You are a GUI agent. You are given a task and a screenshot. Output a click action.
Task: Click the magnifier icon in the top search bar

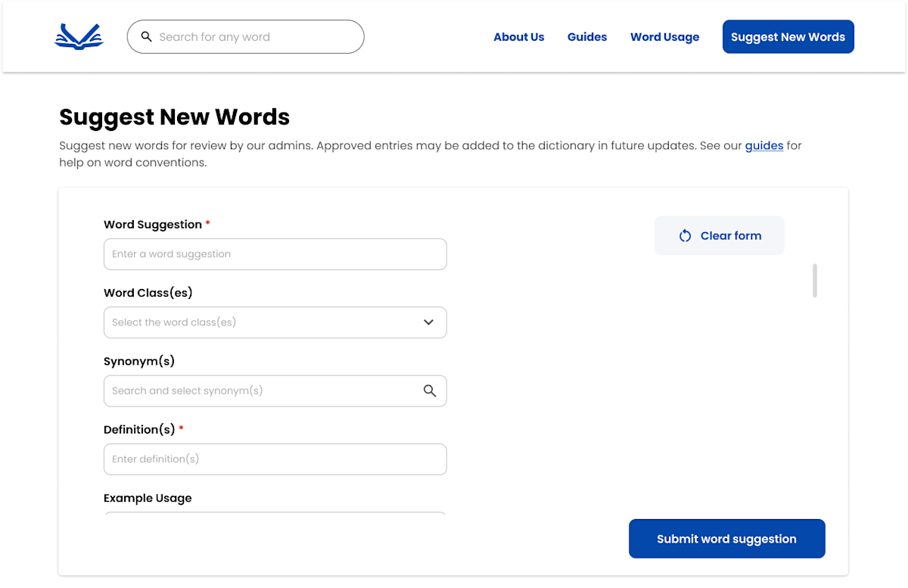147,36
